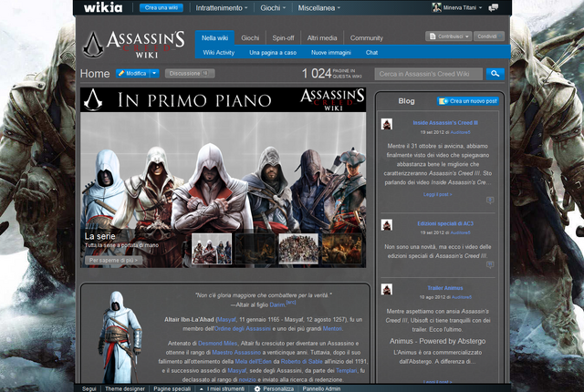
Task: Open the Templari link
Action: tap(346, 370)
